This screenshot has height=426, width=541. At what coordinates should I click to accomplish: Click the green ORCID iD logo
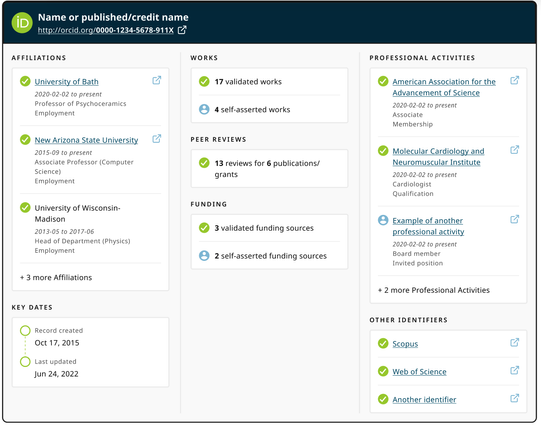(22, 23)
